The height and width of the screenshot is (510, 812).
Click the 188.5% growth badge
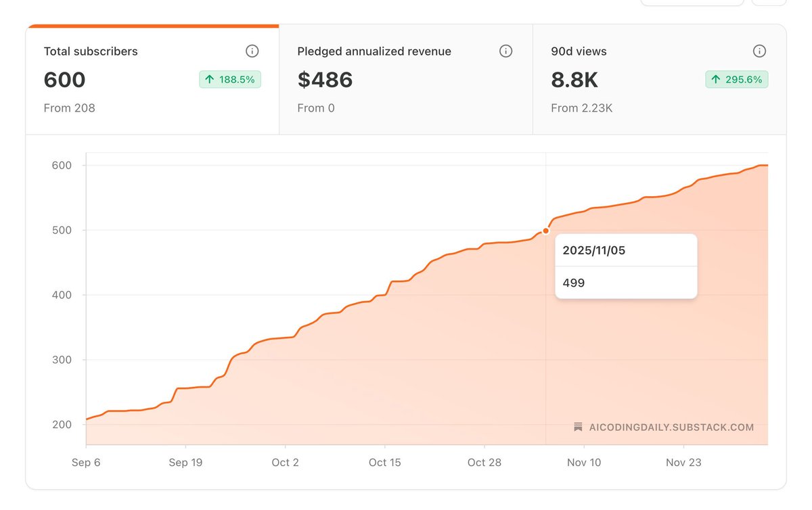coord(230,80)
